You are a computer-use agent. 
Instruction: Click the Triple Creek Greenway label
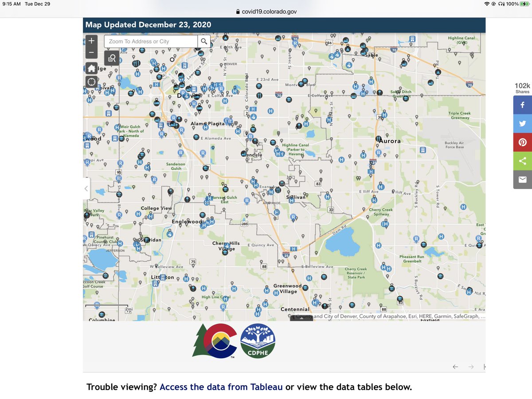(x=459, y=115)
